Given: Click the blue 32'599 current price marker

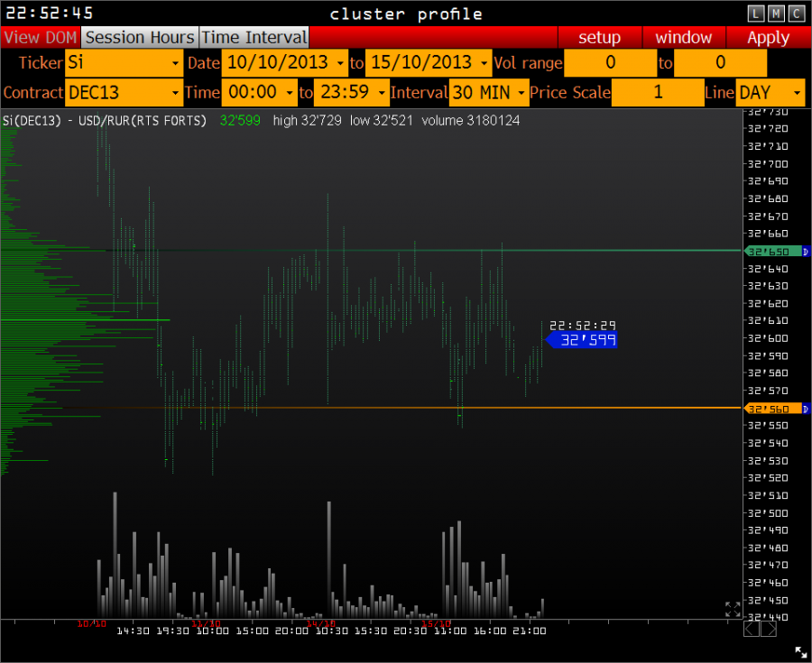Looking at the screenshot, I should [x=583, y=340].
